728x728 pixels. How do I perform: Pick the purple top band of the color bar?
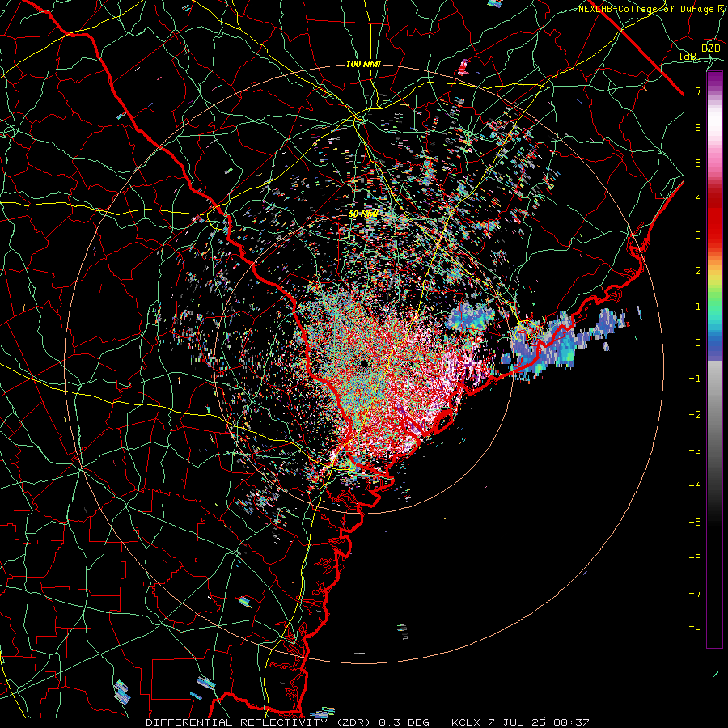(x=714, y=83)
